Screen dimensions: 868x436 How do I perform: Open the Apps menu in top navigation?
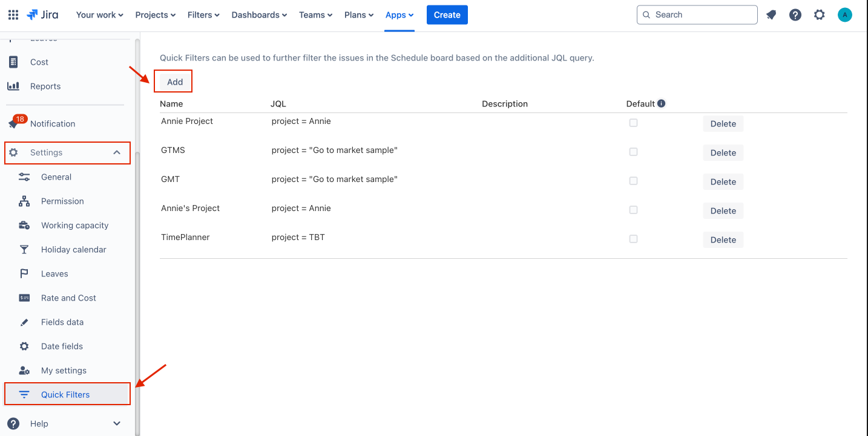click(399, 15)
